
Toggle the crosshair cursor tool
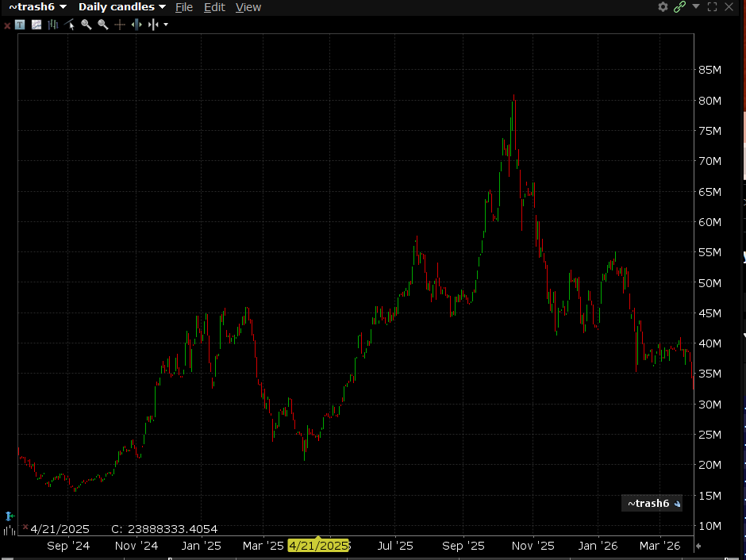click(119, 25)
